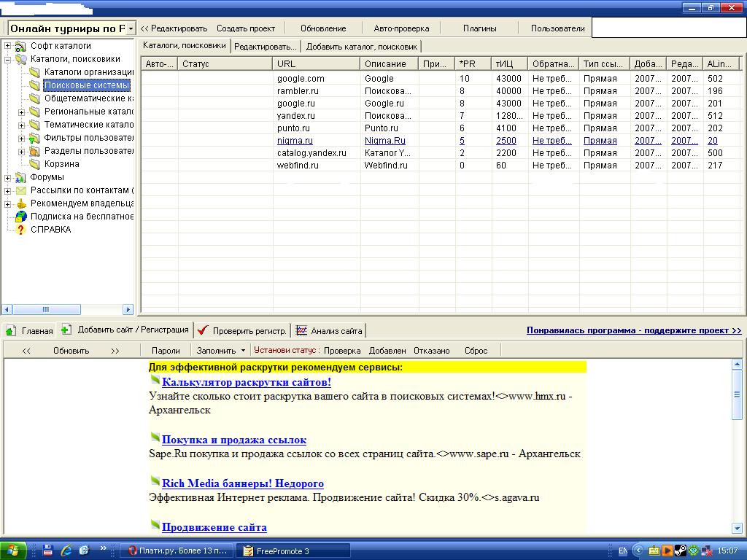
Task: Click the green plus Добавить сайт icon
Action: pos(66,329)
